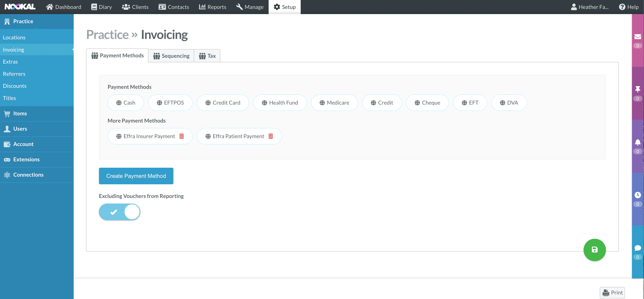Click the pin icon in the right sidebar
Image resolution: width=644 pixels, height=299 pixels.
tap(638, 89)
